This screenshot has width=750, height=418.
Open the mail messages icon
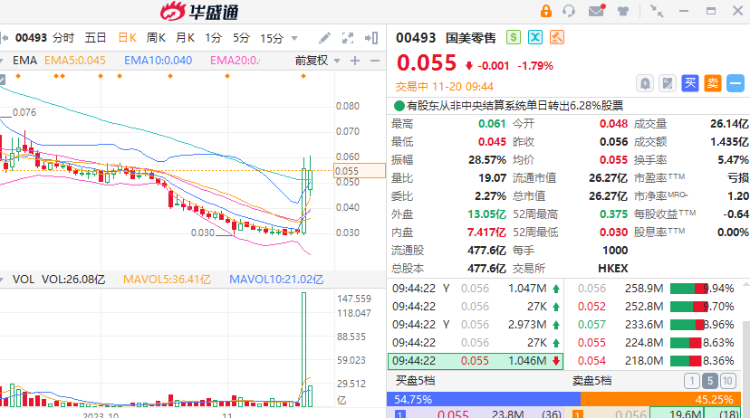point(596,11)
